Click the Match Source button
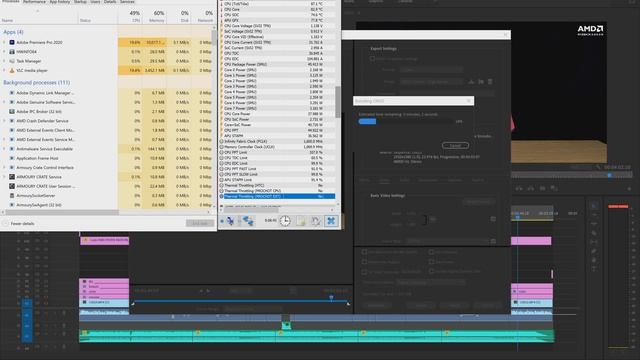This screenshot has height=360, width=640. (x=478, y=202)
